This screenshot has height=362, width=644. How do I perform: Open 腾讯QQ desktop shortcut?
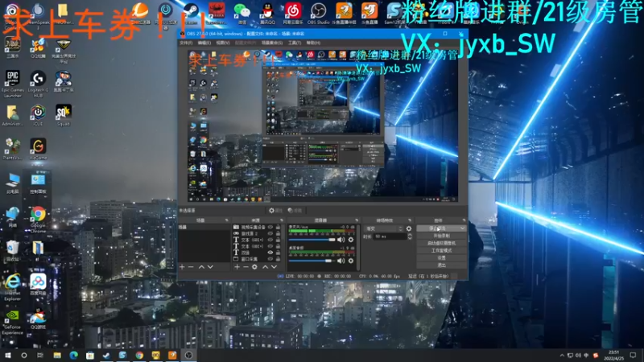point(267,14)
